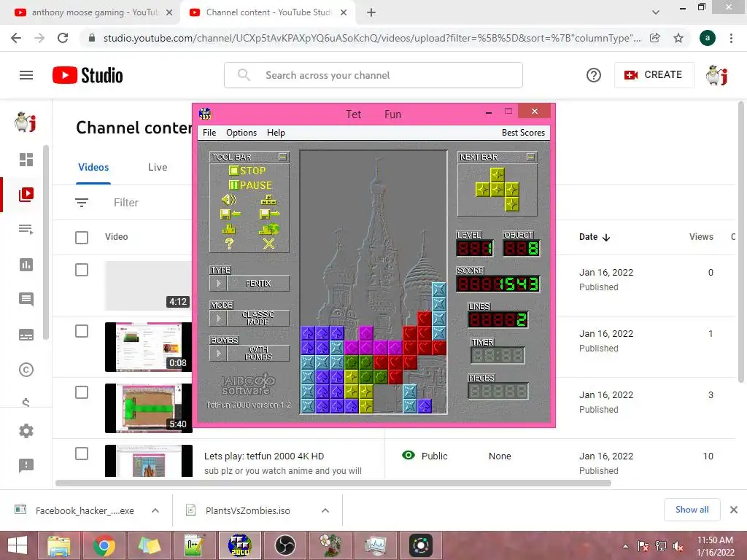Go to YouTube Studio home logo

pyautogui.click(x=88, y=75)
